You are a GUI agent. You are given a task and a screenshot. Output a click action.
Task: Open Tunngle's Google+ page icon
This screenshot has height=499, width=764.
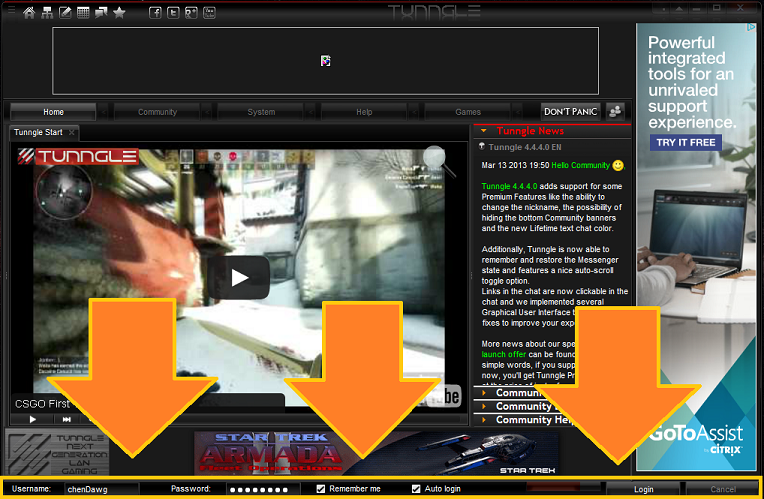tap(191, 13)
